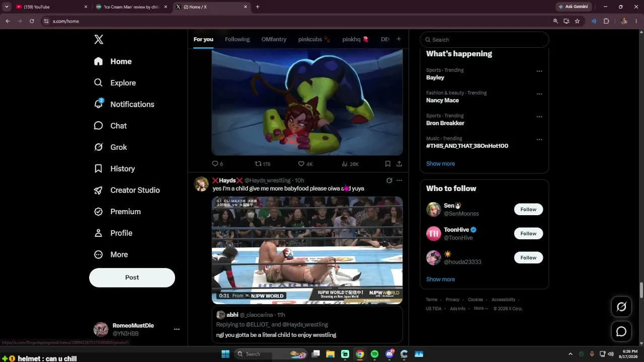Expand the footer More links
Screen dimensions: 644x362
click(x=480, y=308)
